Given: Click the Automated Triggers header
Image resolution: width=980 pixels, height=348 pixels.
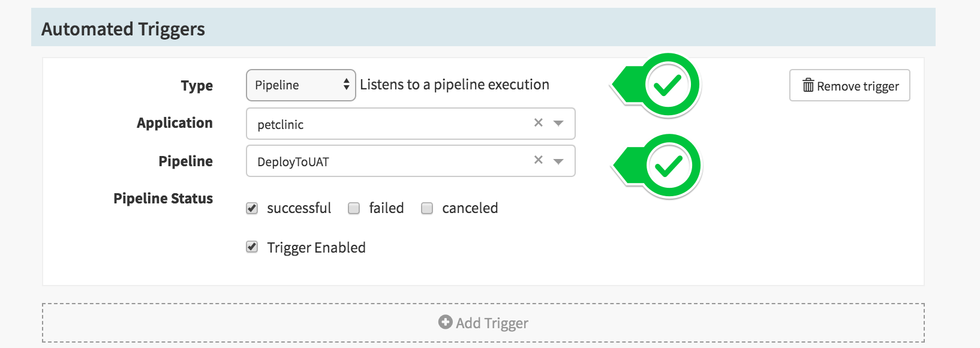Looking at the screenshot, I should pos(123,28).
